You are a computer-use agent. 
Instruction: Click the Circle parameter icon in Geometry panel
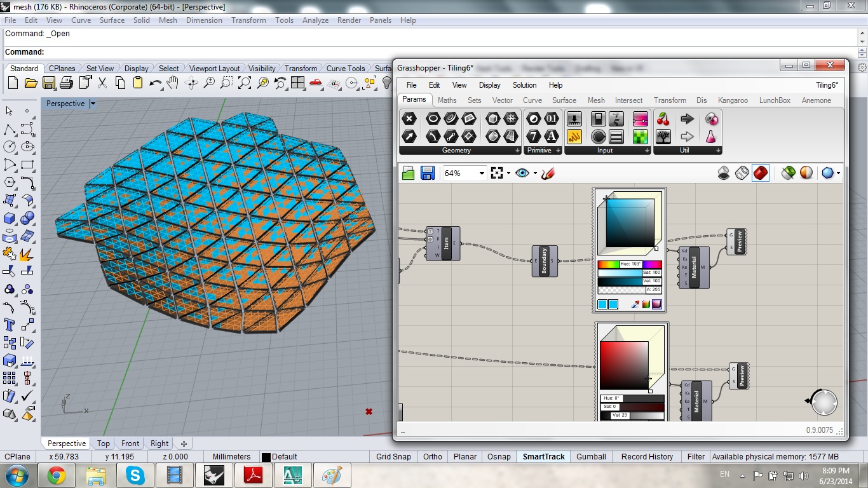point(433,118)
